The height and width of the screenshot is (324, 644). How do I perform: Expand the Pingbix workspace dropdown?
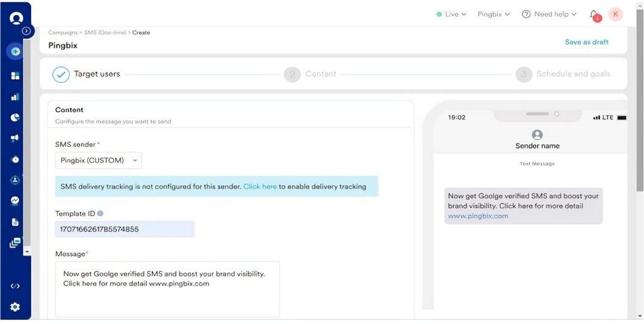click(493, 14)
